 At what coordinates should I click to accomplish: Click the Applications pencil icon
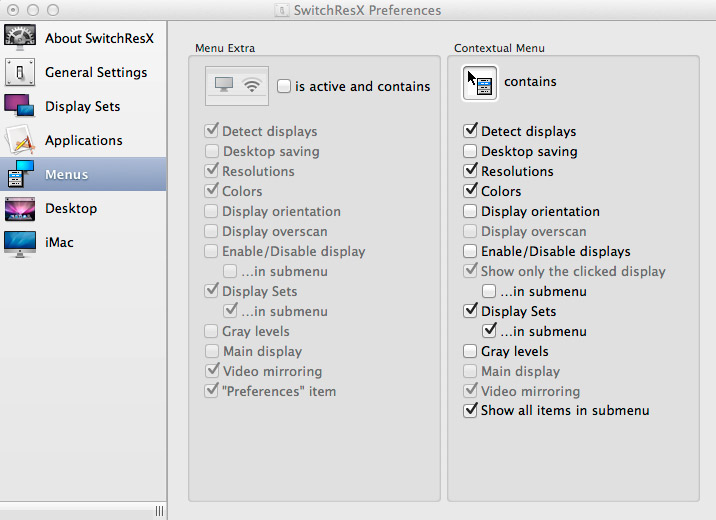point(20,140)
